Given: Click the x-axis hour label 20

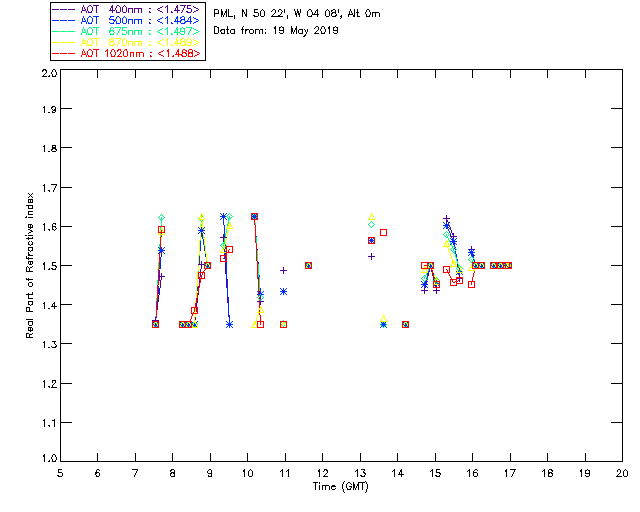Looking at the screenshot, I should [x=622, y=473].
